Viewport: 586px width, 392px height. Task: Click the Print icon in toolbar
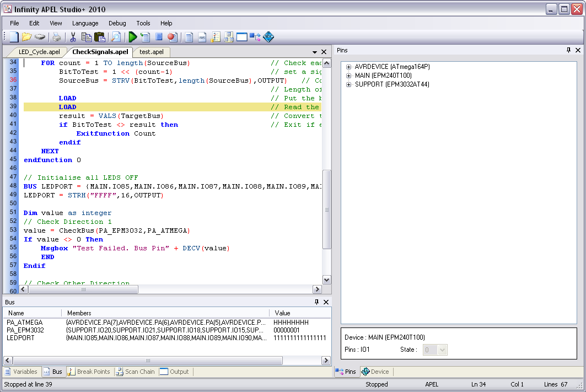56,37
